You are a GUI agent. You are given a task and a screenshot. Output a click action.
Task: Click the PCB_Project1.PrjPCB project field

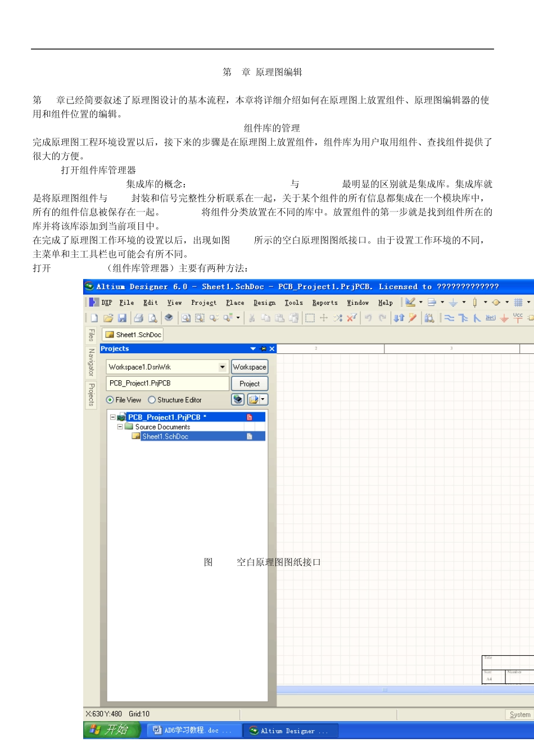167,383
